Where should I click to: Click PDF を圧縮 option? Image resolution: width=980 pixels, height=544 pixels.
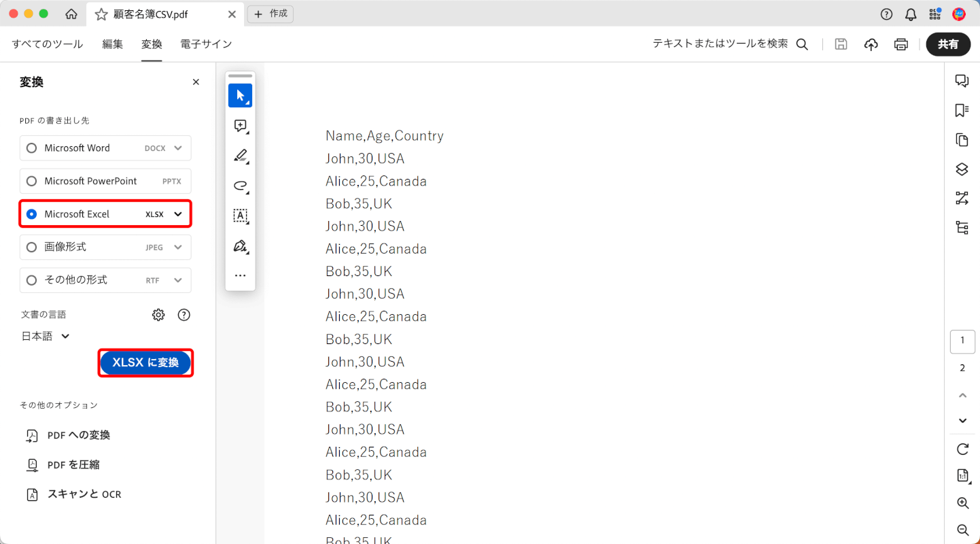(63, 465)
